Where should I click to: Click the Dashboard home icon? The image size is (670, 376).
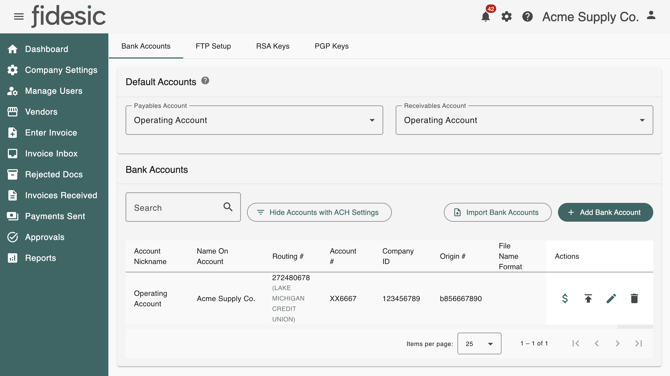(x=12, y=49)
